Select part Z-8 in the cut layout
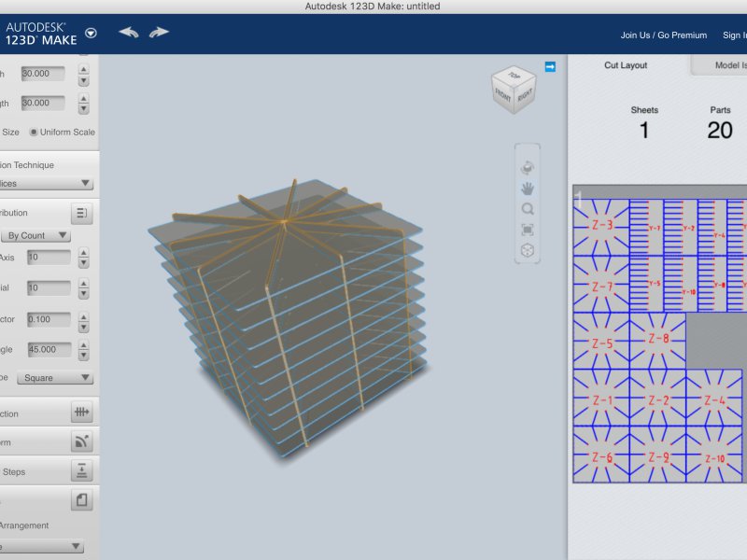 pos(658,341)
